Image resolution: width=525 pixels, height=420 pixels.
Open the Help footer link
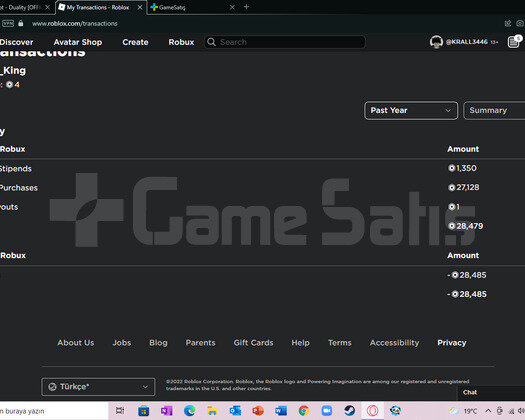(x=300, y=343)
